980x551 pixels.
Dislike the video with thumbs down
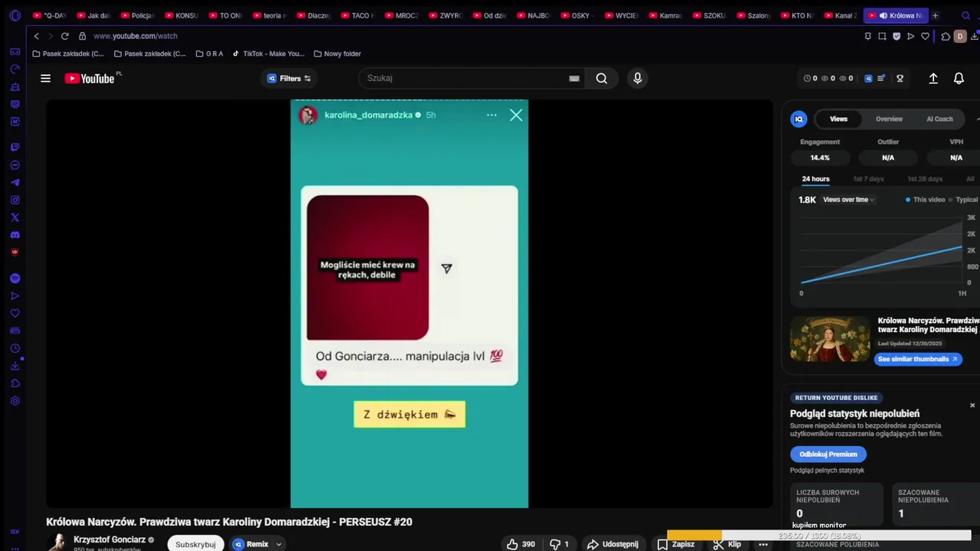[x=560, y=544]
